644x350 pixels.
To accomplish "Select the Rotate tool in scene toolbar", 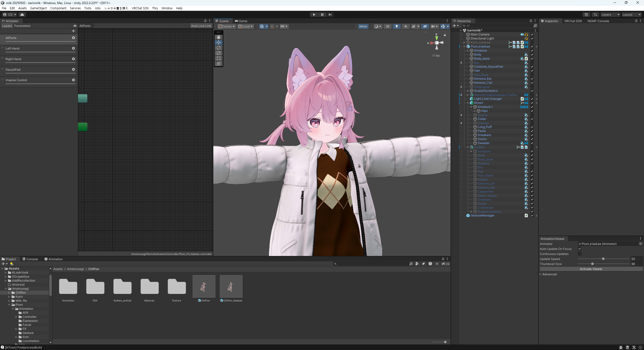I will pyautogui.click(x=218, y=48).
